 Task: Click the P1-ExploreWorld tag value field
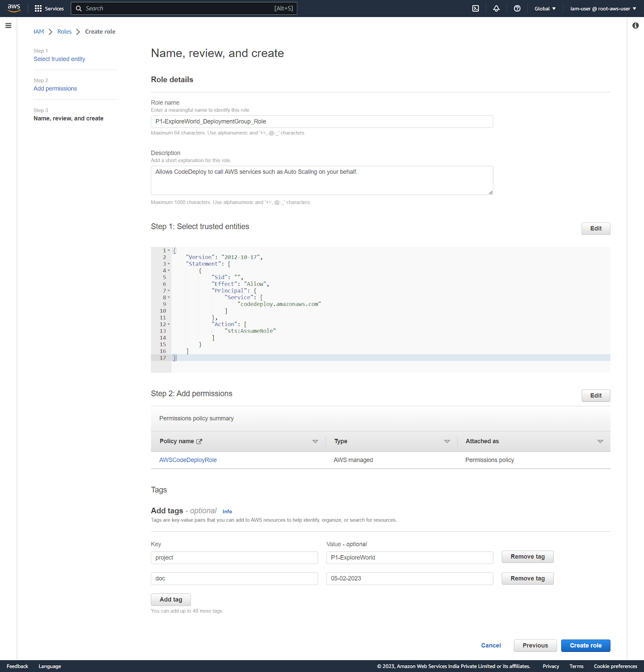click(410, 558)
